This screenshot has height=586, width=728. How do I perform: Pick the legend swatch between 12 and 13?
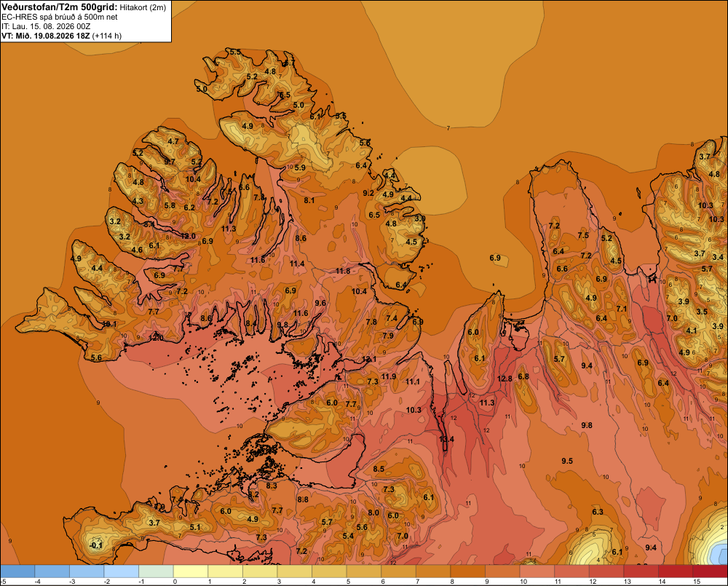click(606, 571)
